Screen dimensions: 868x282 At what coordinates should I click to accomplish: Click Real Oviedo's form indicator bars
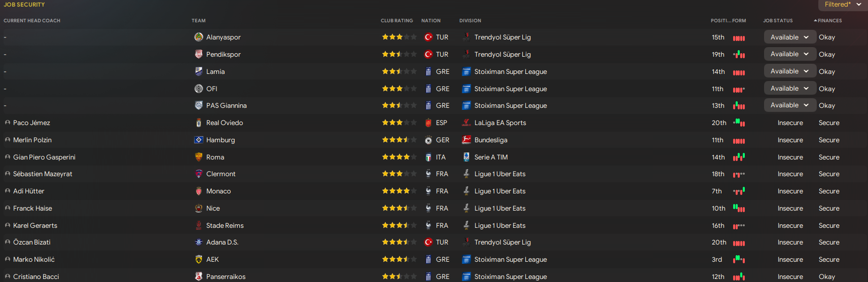pyautogui.click(x=739, y=123)
